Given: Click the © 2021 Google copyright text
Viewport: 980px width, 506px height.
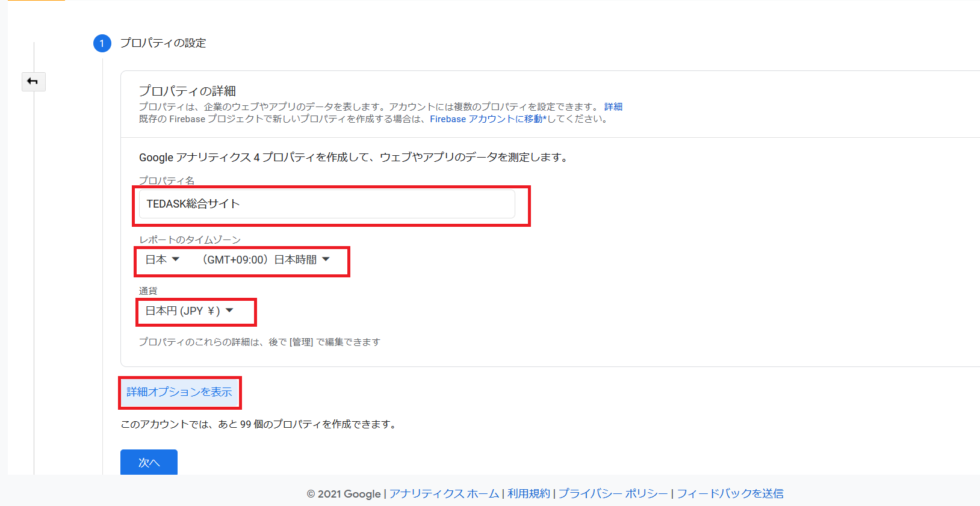Looking at the screenshot, I should tap(343, 494).
